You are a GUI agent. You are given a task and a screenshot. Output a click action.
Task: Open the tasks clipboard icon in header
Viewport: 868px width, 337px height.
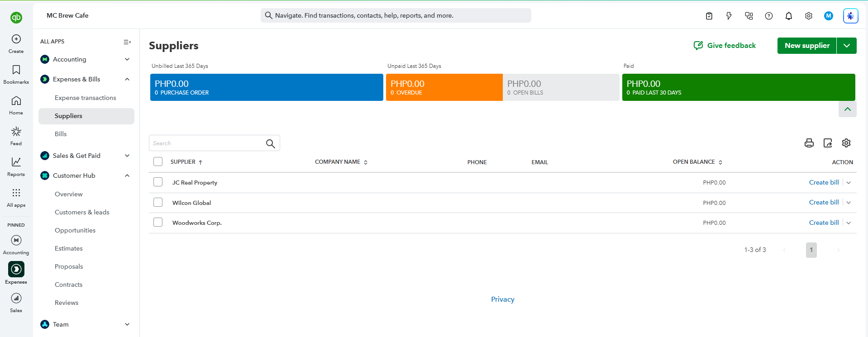(709, 16)
